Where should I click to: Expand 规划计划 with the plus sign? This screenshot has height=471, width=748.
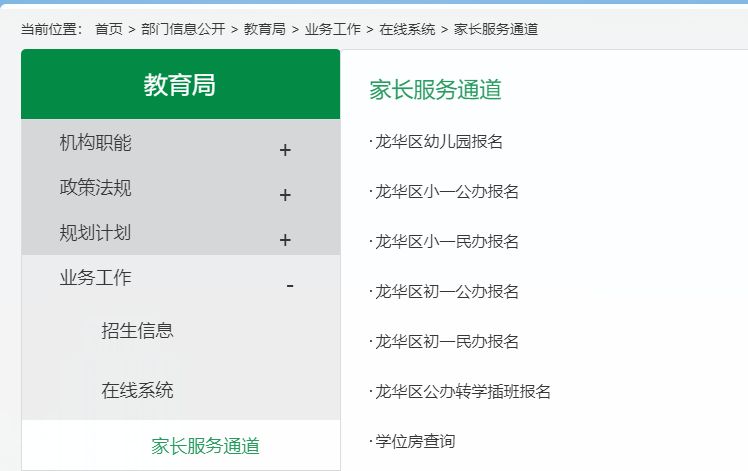(285, 240)
